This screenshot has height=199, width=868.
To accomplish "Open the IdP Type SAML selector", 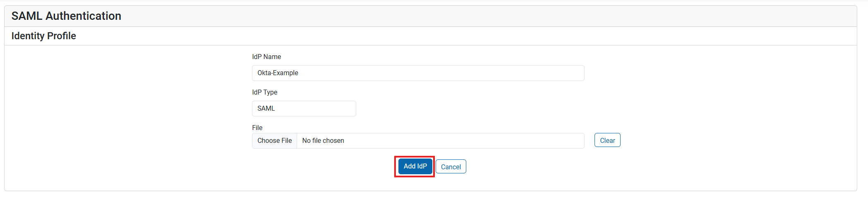I will pyautogui.click(x=304, y=109).
